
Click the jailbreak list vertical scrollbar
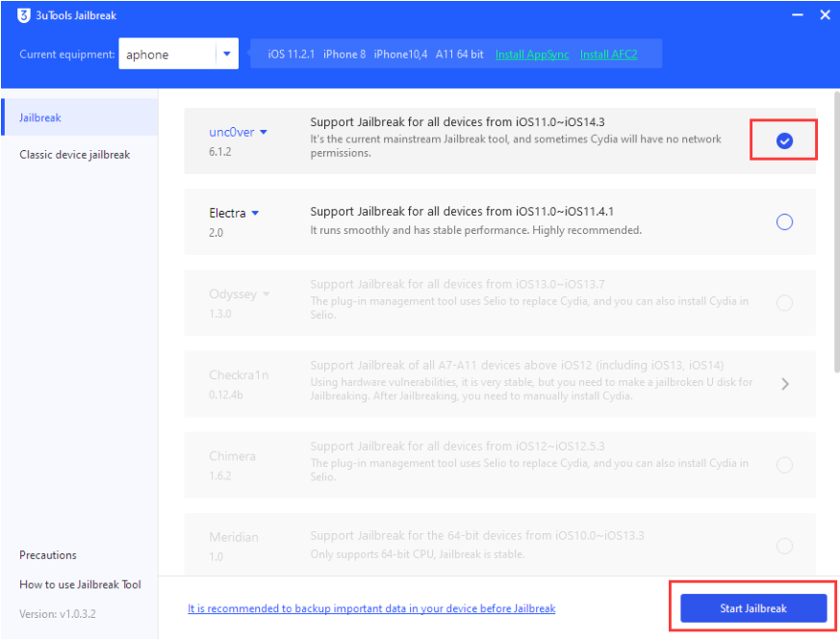click(x=835, y=241)
